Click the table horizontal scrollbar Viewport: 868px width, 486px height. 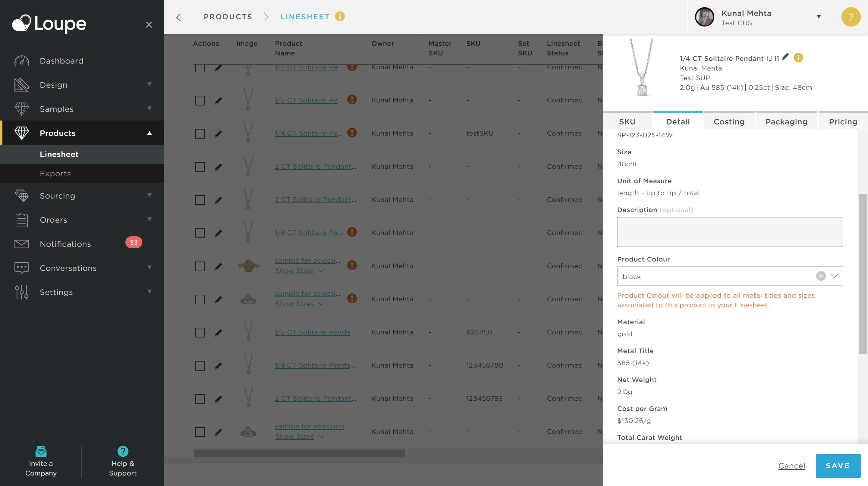299,453
